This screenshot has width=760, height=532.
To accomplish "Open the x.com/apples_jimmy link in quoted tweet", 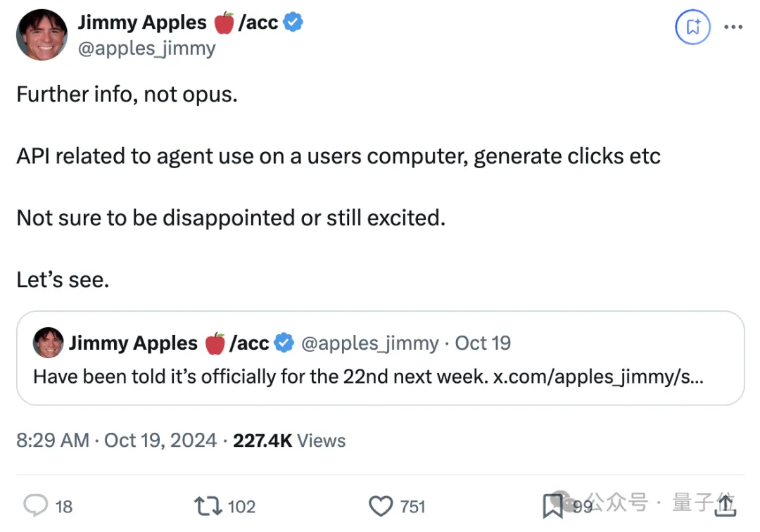I will (x=598, y=376).
